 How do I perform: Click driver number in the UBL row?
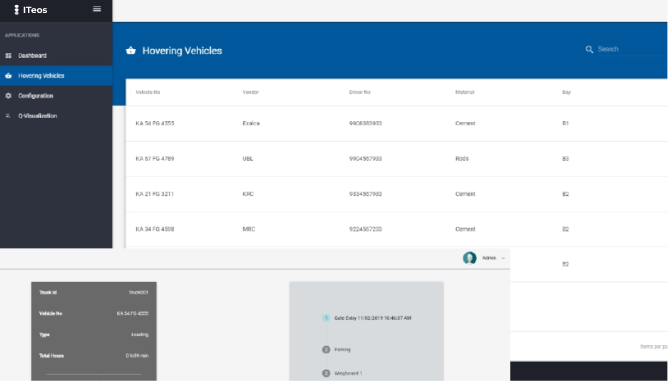[366, 159]
